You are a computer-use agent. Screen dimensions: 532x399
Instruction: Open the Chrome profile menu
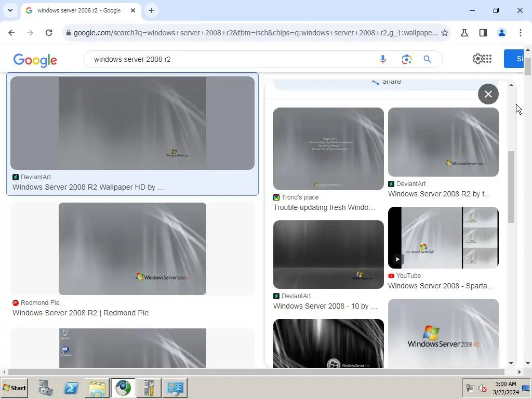[x=502, y=33]
